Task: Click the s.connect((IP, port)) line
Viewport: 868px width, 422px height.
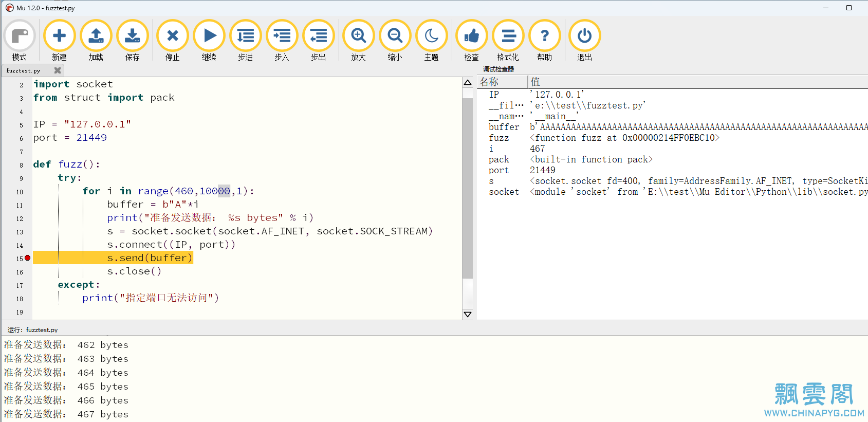Action: pos(171,245)
